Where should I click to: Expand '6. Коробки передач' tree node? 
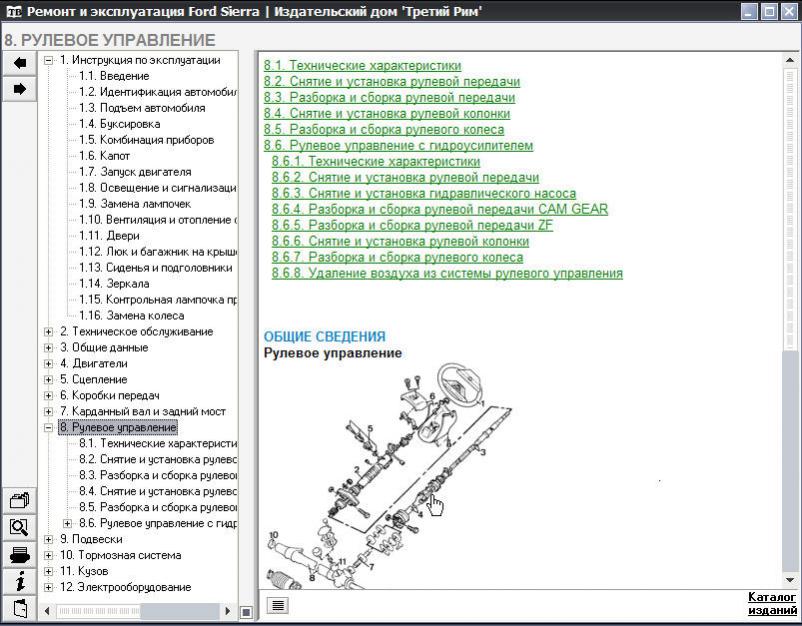point(49,396)
